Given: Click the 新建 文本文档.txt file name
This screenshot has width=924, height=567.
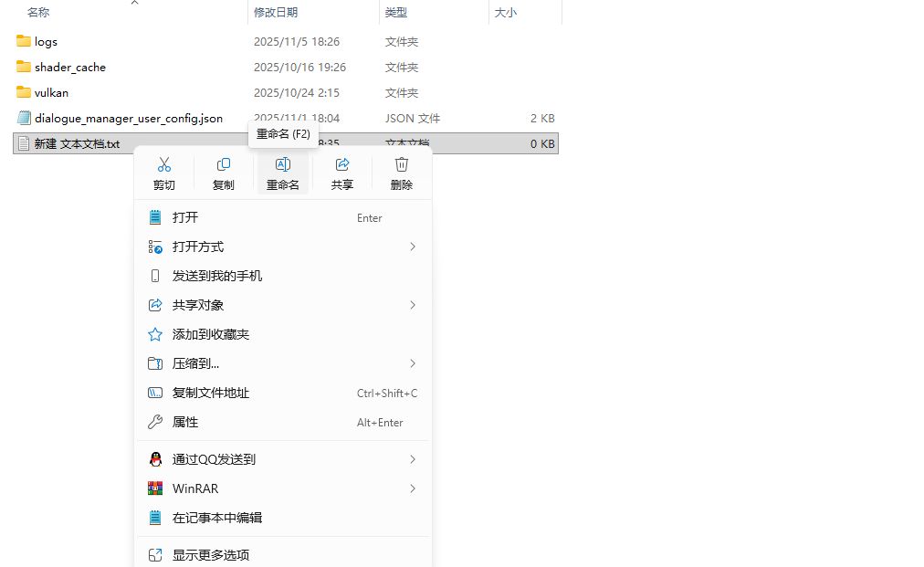Looking at the screenshot, I should (x=78, y=144).
